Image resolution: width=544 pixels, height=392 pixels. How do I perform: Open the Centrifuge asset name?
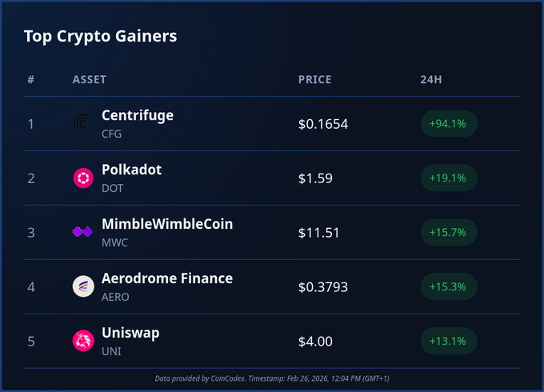pos(138,115)
